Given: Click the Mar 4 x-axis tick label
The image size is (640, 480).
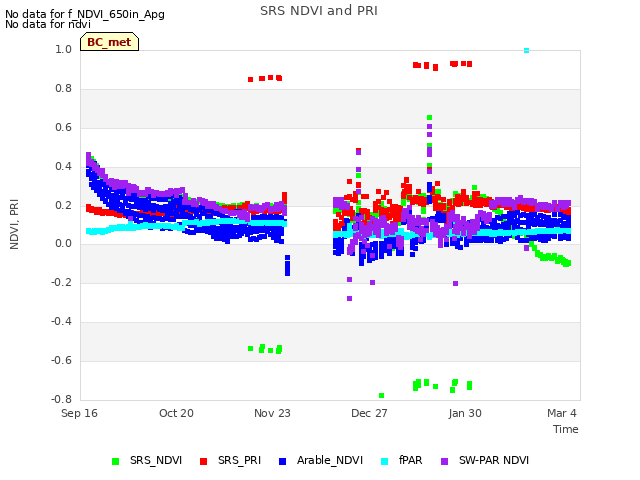Looking at the screenshot, I should [x=562, y=413].
